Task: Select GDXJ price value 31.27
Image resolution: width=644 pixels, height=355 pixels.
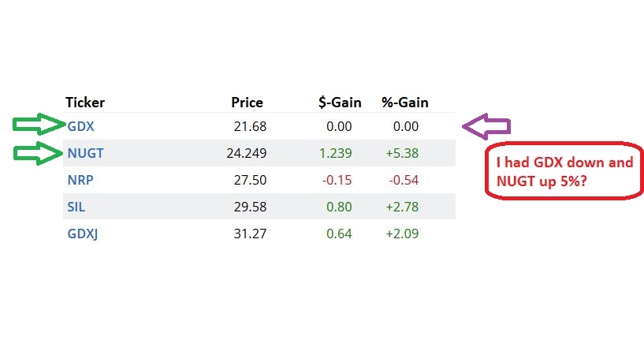Action: (x=250, y=234)
